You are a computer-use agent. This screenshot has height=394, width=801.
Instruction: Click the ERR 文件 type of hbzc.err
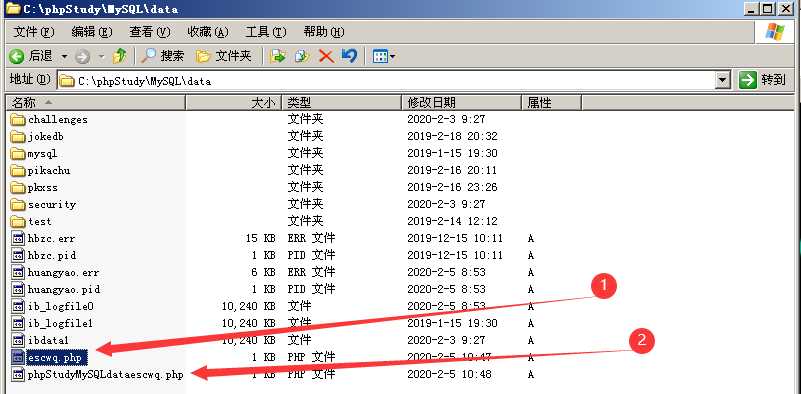click(311, 238)
